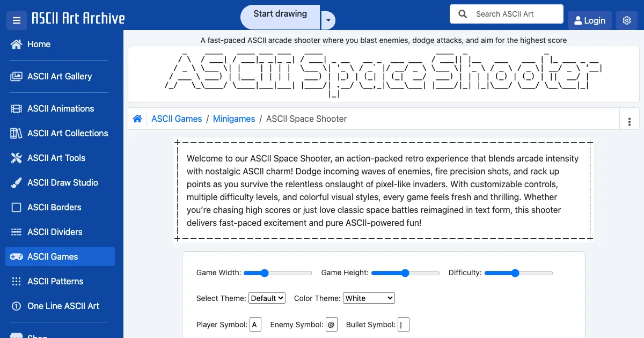Click the home icon in breadcrumb
The width and height of the screenshot is (644, 338).
pos(137,119)
